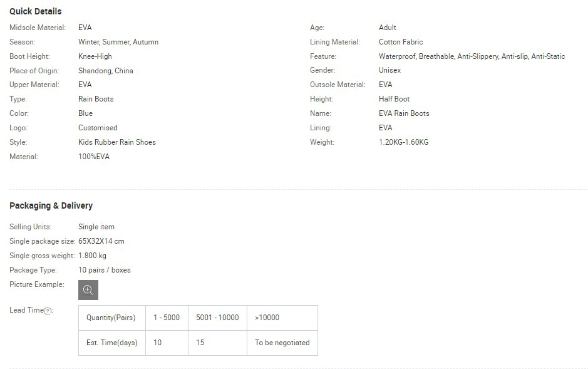Click the 1.20KG-1.60KG weight value
This screenshot has width=588, height=369.
[x=403, y=142]
